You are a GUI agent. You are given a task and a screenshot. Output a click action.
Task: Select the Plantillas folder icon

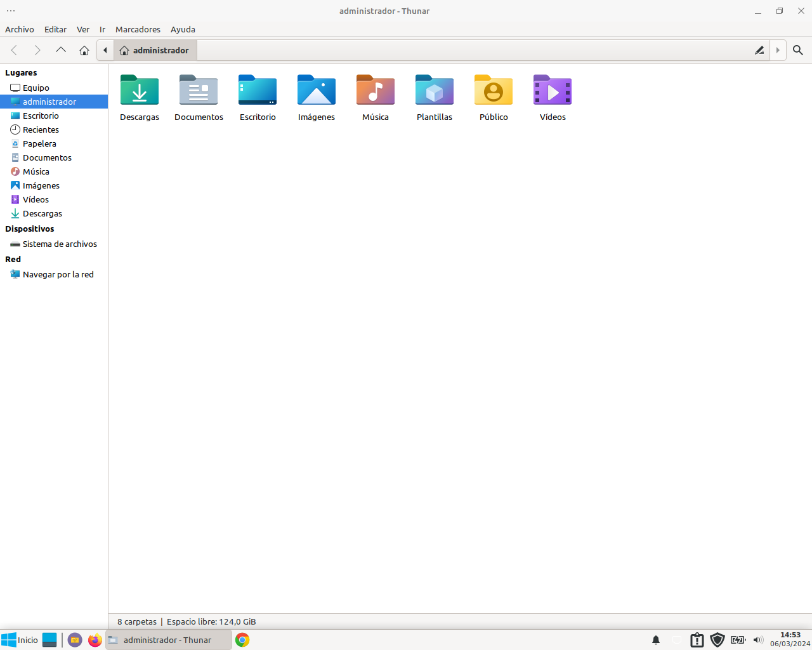(x=435, y=90)
